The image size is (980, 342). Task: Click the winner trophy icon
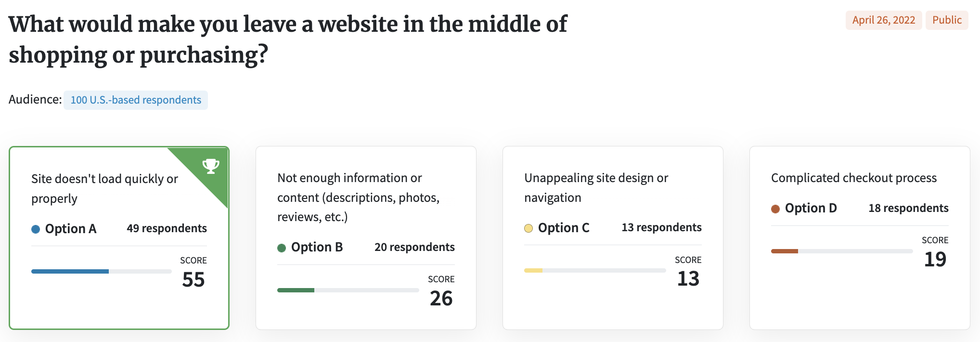click(x=211, y=166)
